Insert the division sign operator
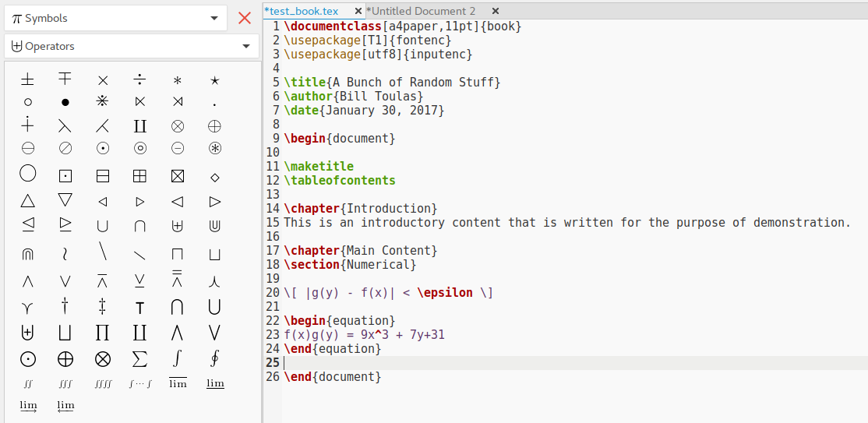Screen dimensions: 868x423 pyautogui.click(x=139, y=79)
